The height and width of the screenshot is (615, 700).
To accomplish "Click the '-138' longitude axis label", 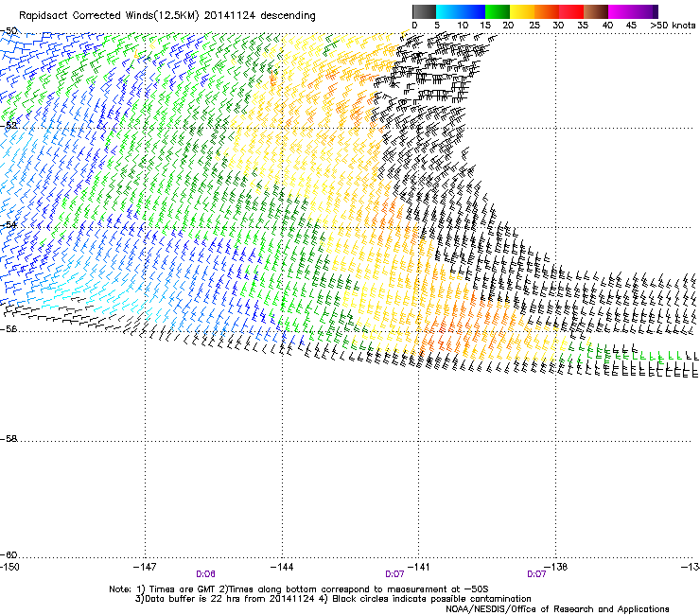I will pos(556,567).
